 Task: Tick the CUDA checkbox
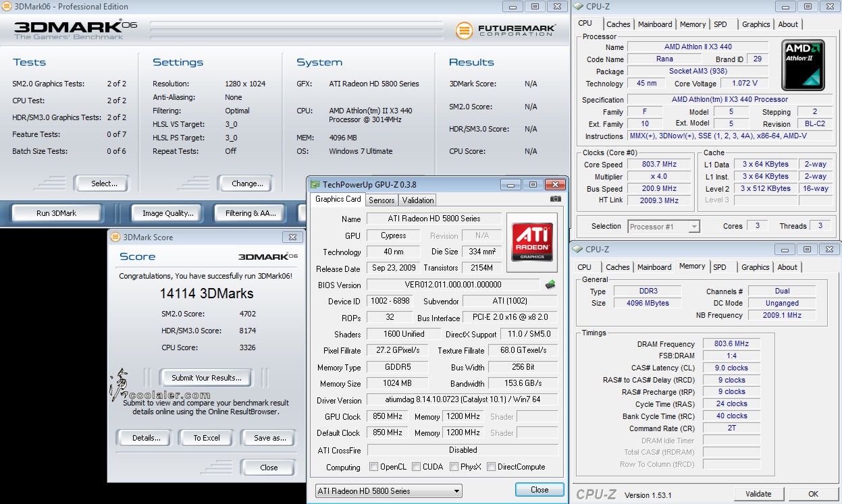(417, 467)
